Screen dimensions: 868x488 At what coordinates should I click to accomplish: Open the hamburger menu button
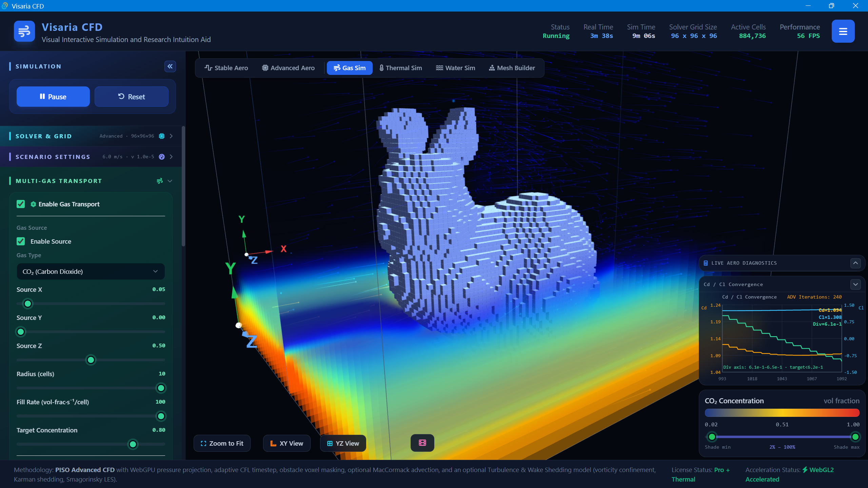pos(843,31)
